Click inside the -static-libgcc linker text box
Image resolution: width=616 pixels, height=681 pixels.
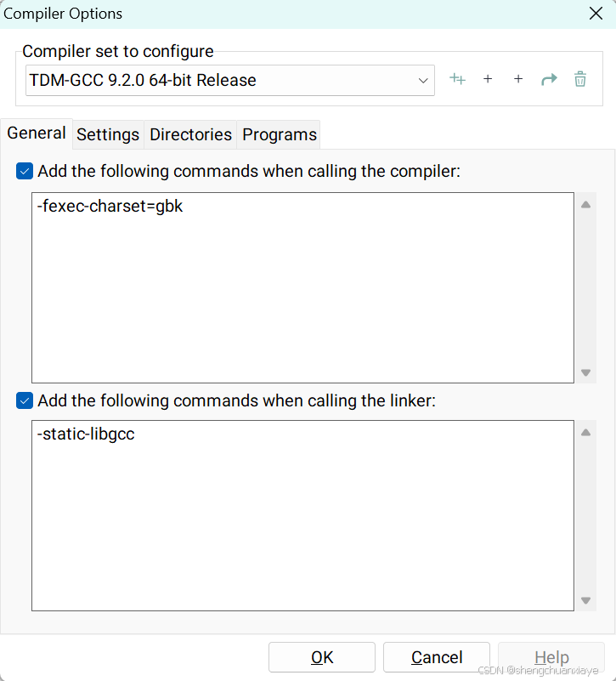tap(302, 515)
